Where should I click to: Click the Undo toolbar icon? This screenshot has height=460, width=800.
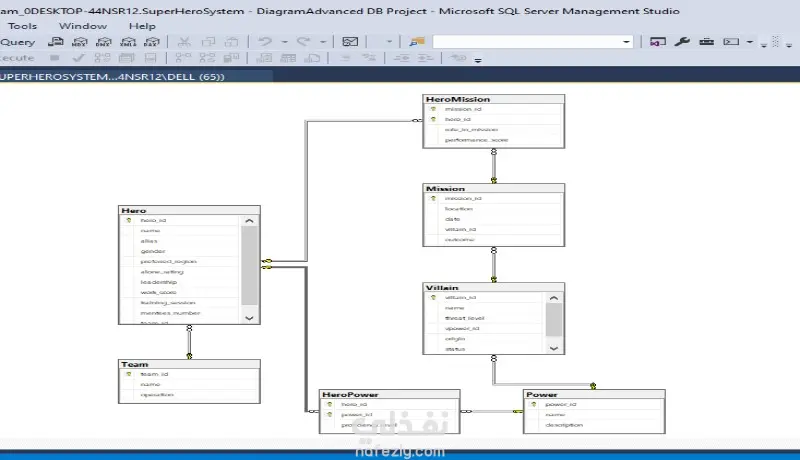click(x=264, y=43)
